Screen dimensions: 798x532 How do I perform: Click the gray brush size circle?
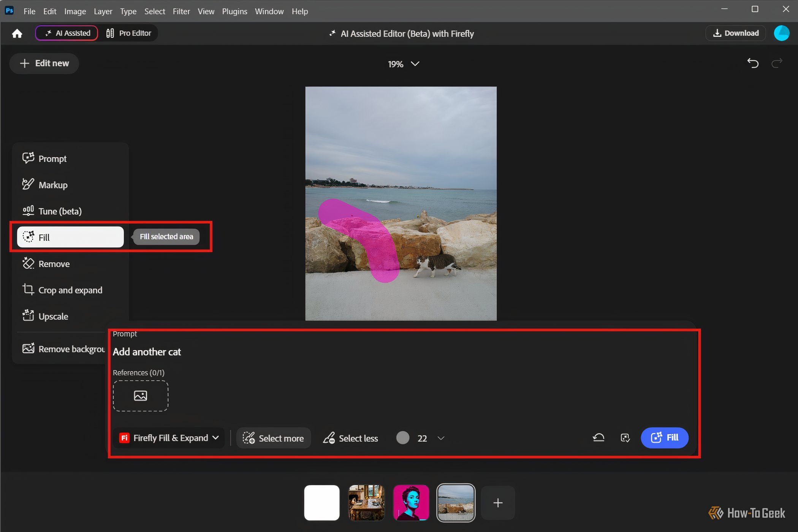click(x=403, y=438)
